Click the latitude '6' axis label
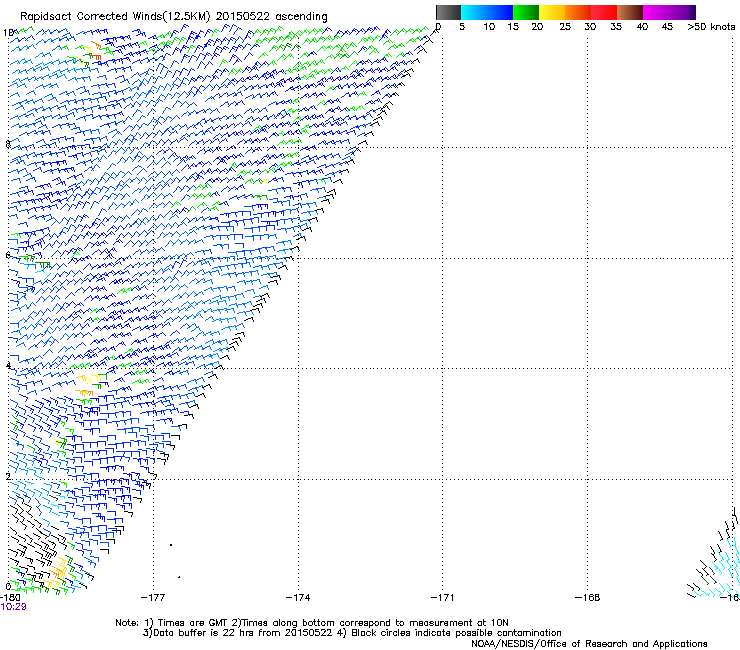 click(8, 255)
